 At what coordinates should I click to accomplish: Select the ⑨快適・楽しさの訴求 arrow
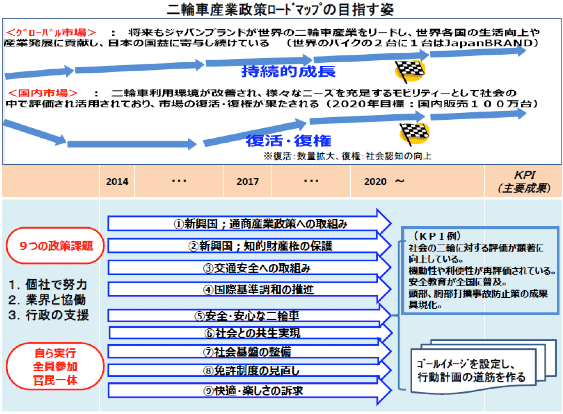(250, 390)
